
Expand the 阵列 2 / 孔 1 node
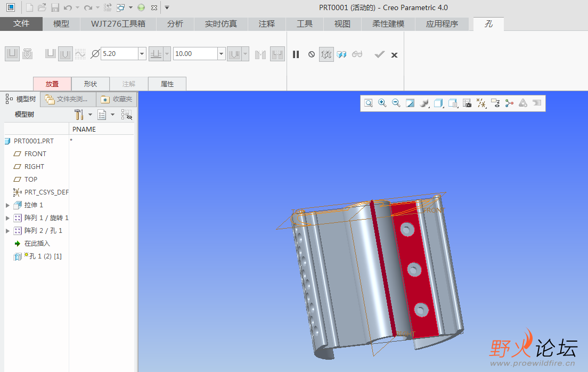pyautogui.click(x=7, y=231)
